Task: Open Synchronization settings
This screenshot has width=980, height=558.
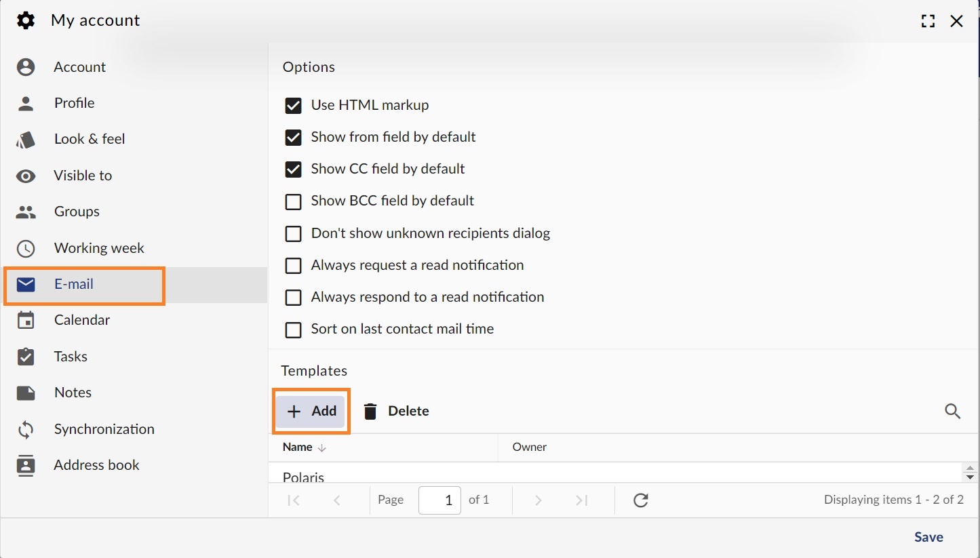Action: click(104, 429)
